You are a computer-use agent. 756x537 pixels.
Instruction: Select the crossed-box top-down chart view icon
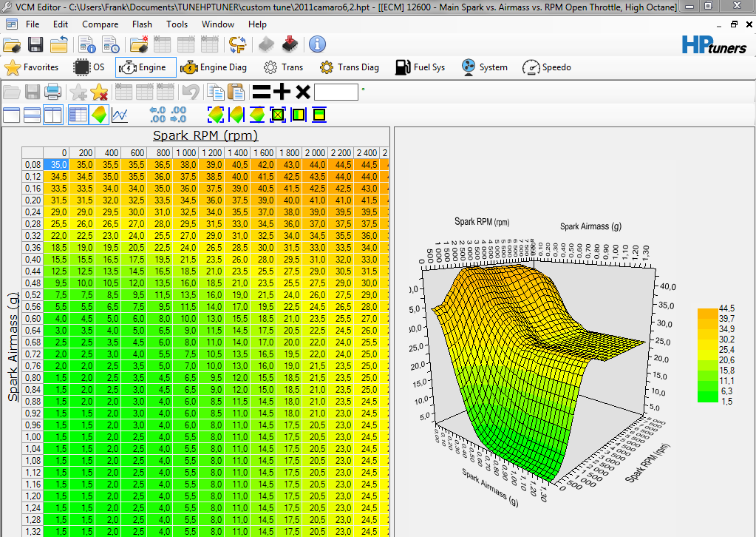click(x=278, y=115)
